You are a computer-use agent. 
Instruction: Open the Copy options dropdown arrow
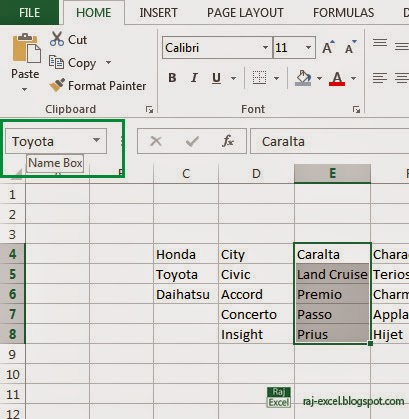click(x=108, y=62)
